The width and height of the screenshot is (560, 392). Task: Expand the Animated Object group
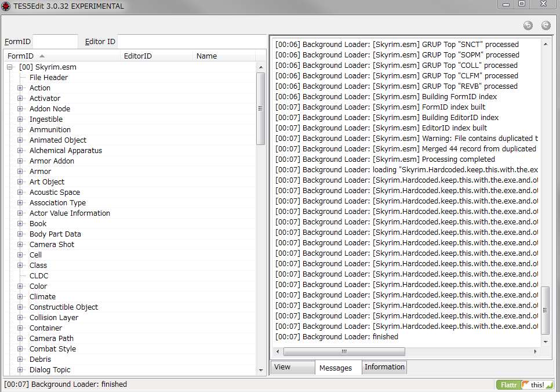point(20,140)
